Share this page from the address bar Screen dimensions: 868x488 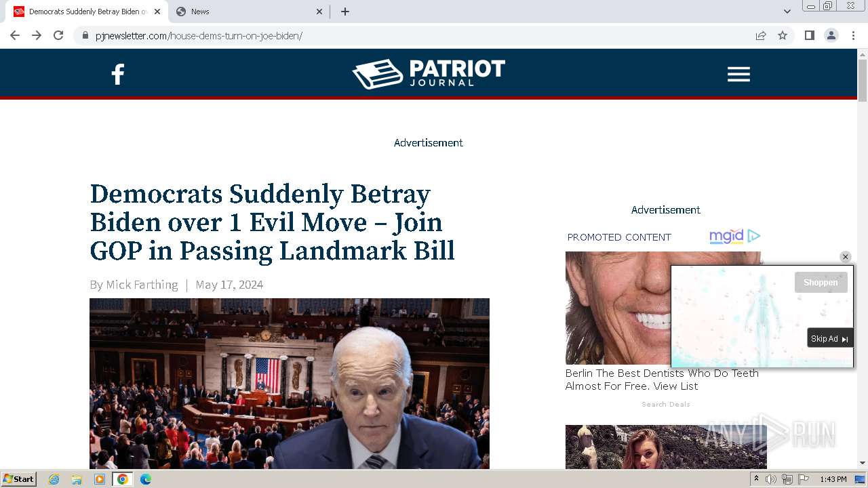(761, 35)
